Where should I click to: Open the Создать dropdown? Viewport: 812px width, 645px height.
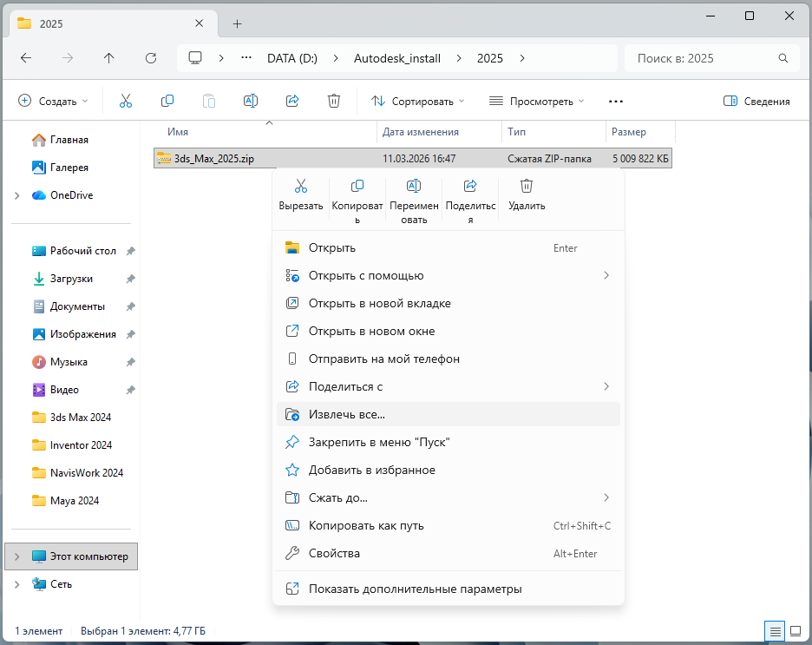tap(53, 101)
